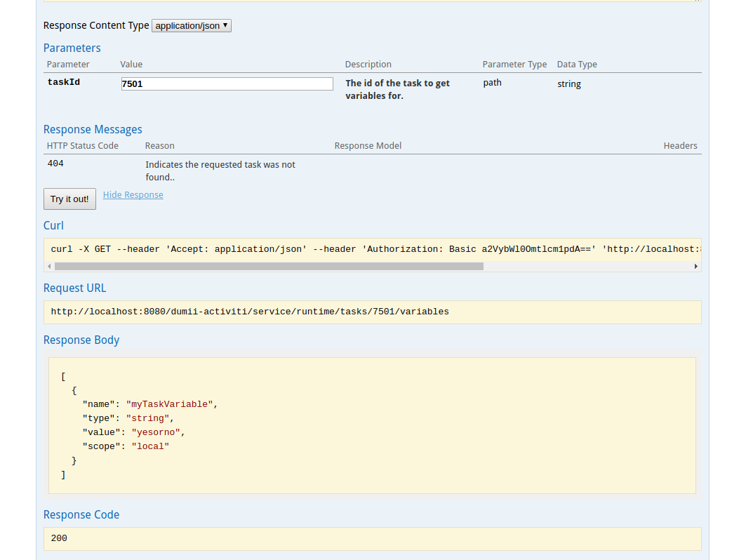This screenshot has height=560, width=739.
Task: Click the taskId parameter name
Action: pos(64,82)
